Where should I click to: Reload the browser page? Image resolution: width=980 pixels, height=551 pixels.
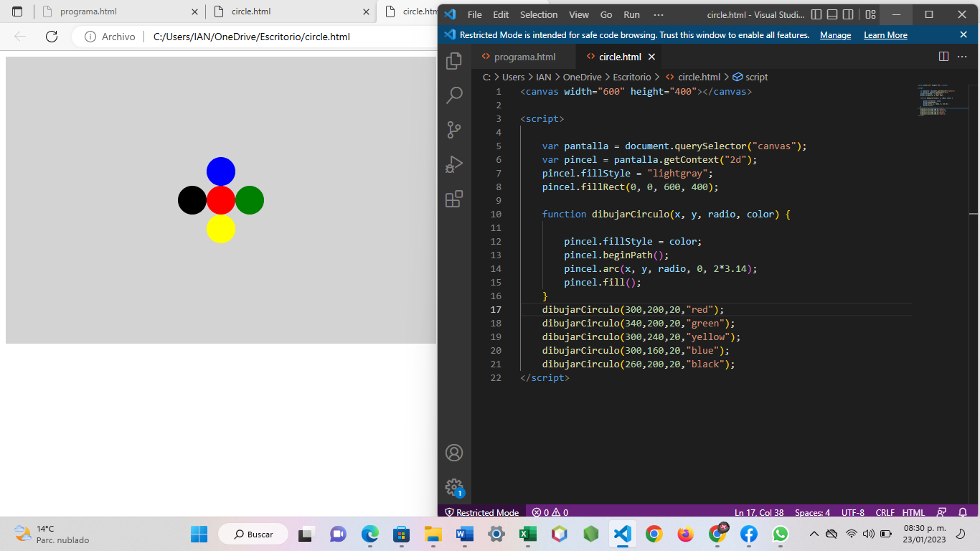(52, 37)
